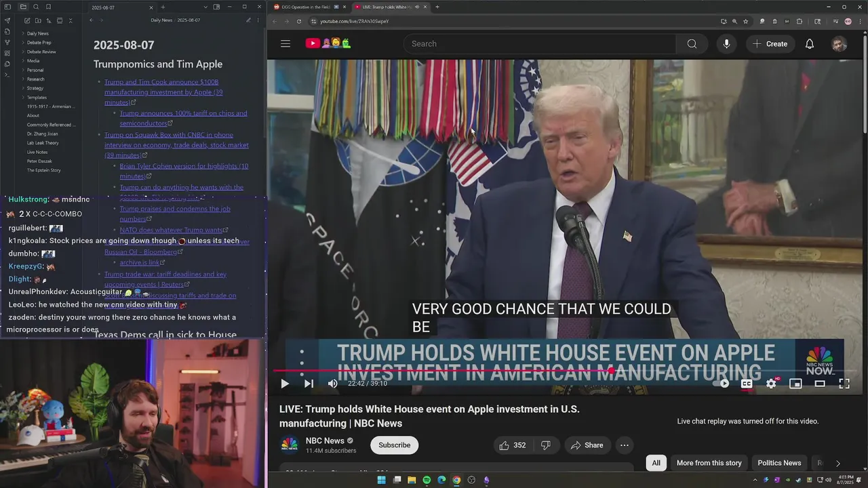Play the paused video
The height and width of the screenshot is (488, 868).
pyautogui.click(x=285, y=384)
